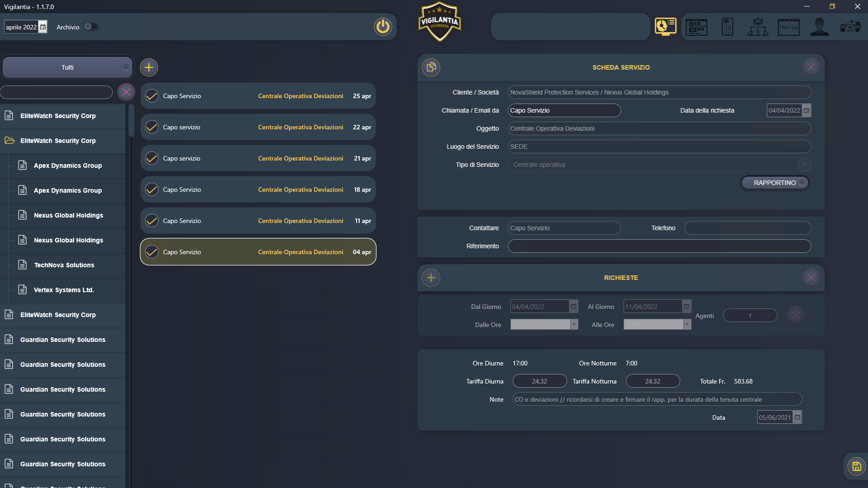Screen dimensions: 868x488
Task: Add a new request with Richieste plus icon
Action: point(431,278)
